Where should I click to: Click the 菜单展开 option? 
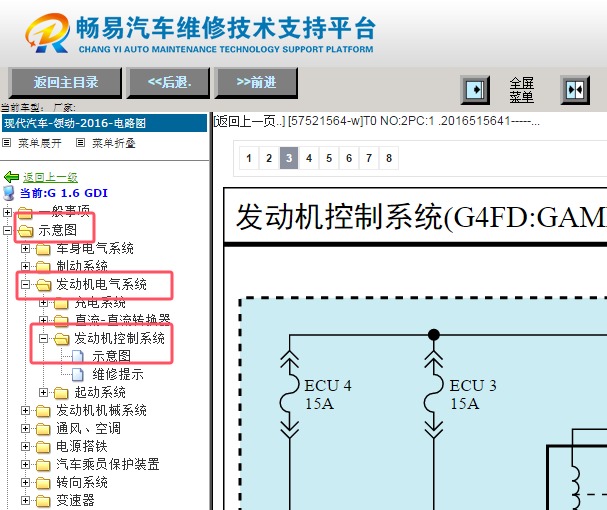click(x=39, y=143)
